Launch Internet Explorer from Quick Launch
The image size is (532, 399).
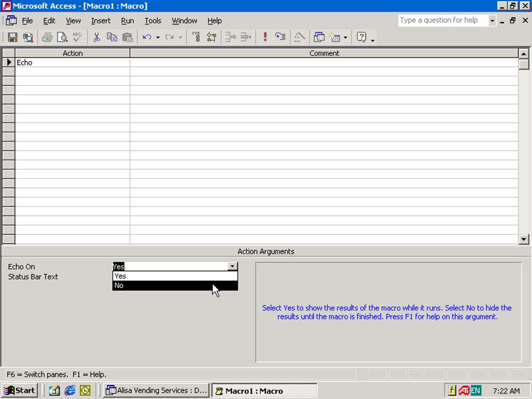point(70,391)
